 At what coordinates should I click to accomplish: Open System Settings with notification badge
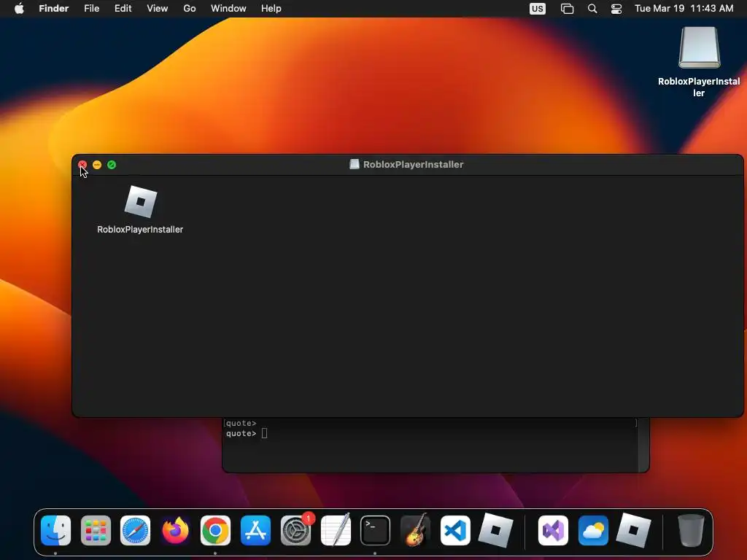(295, 530)
